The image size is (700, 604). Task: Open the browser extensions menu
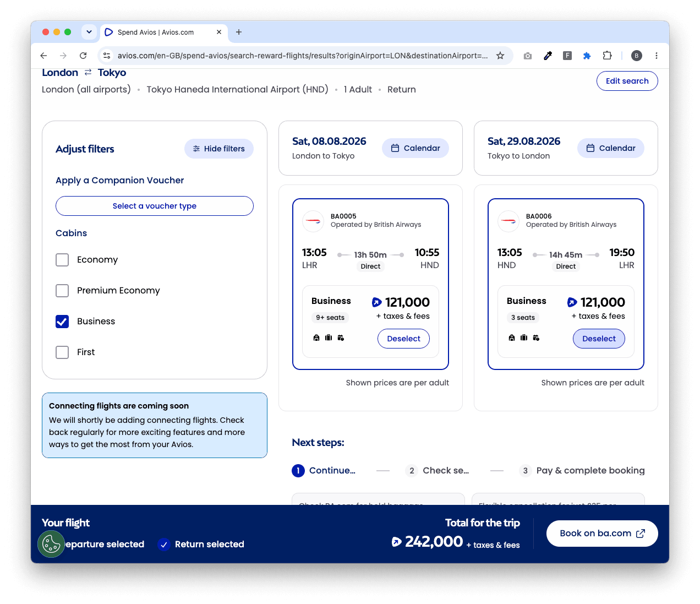pos(607,56)
